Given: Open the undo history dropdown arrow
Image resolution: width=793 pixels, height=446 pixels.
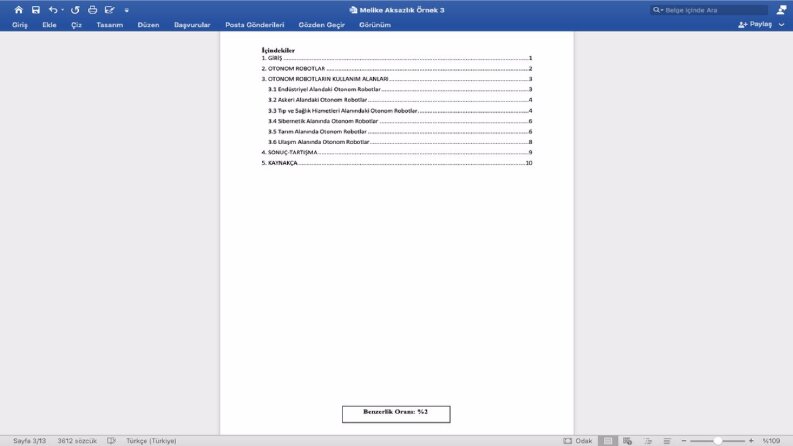Looking at the screenshot, I should 62,10.
